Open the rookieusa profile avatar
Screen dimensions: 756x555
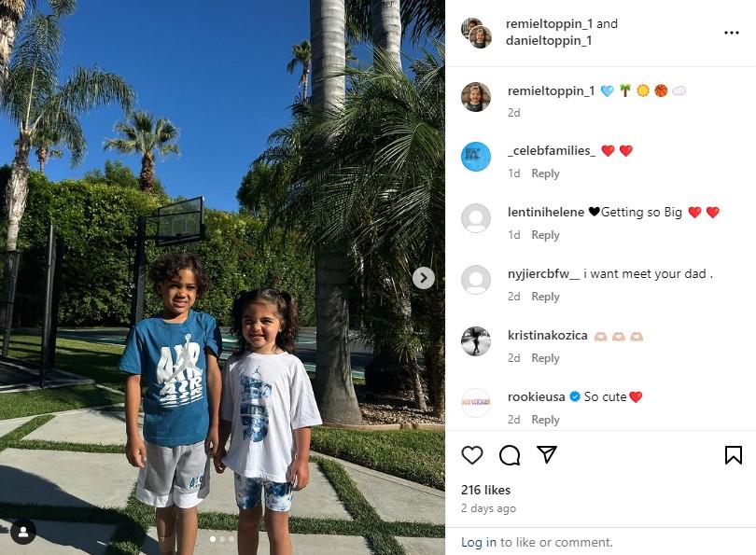[476, 403]
